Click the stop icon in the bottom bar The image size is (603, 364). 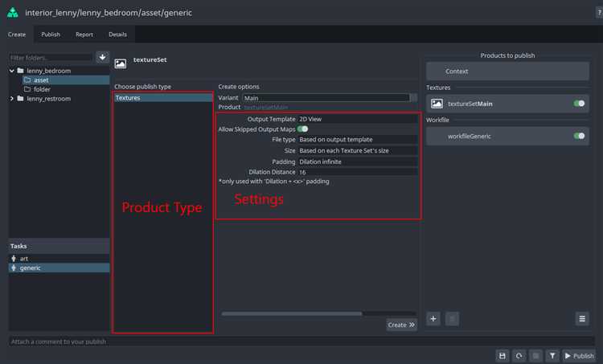point(535,356)
